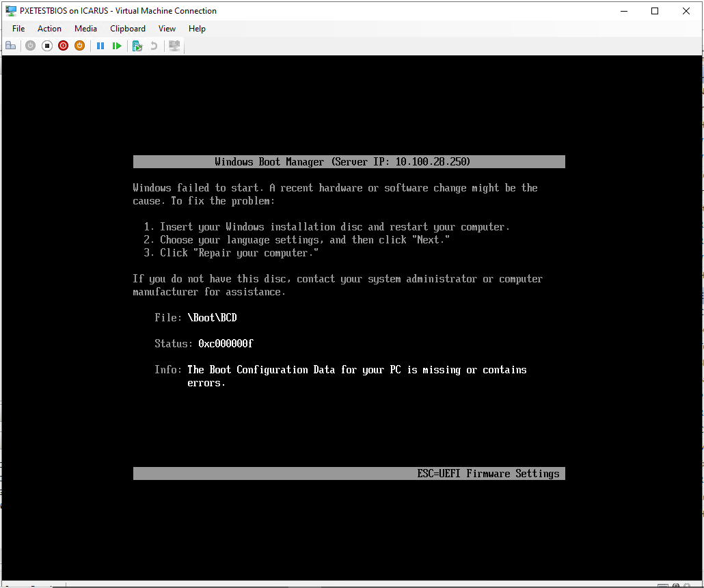Image resolution: width=704 pixels, height=588 pixels.
Task: Reset the VM with the green play icon
Action: [x=117, y=46]
